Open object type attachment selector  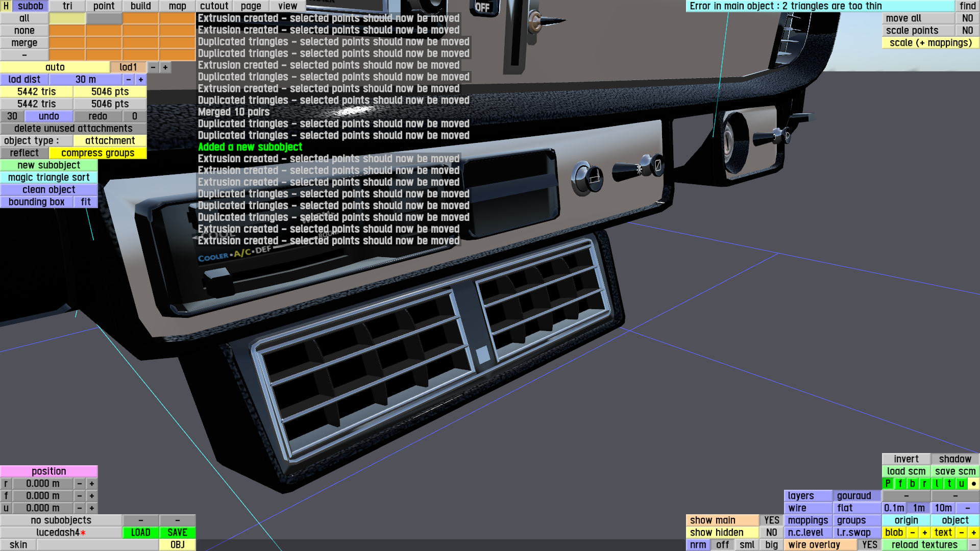(110, 141)
